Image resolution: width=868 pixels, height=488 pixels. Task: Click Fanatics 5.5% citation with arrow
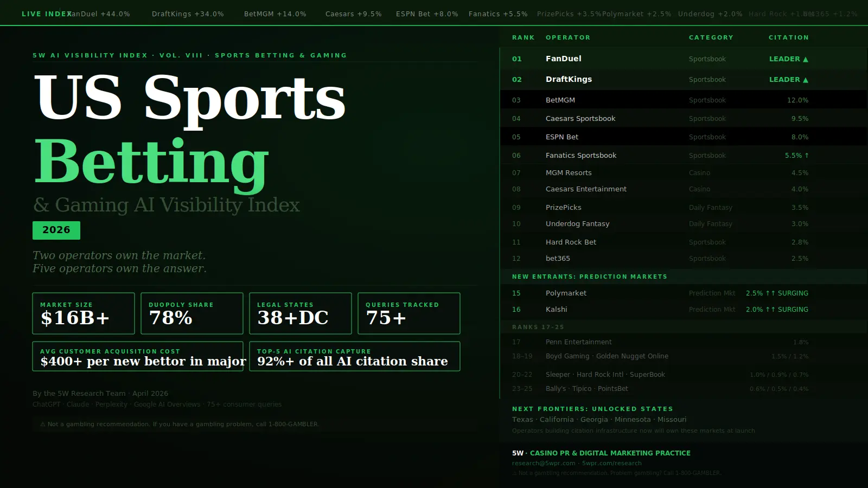click(x=796, y=156)
